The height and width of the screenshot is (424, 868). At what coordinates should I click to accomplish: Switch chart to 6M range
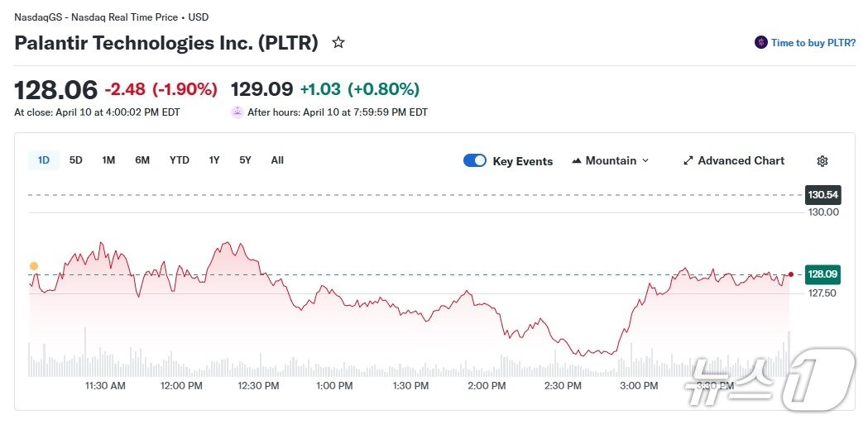click(142, 160)
